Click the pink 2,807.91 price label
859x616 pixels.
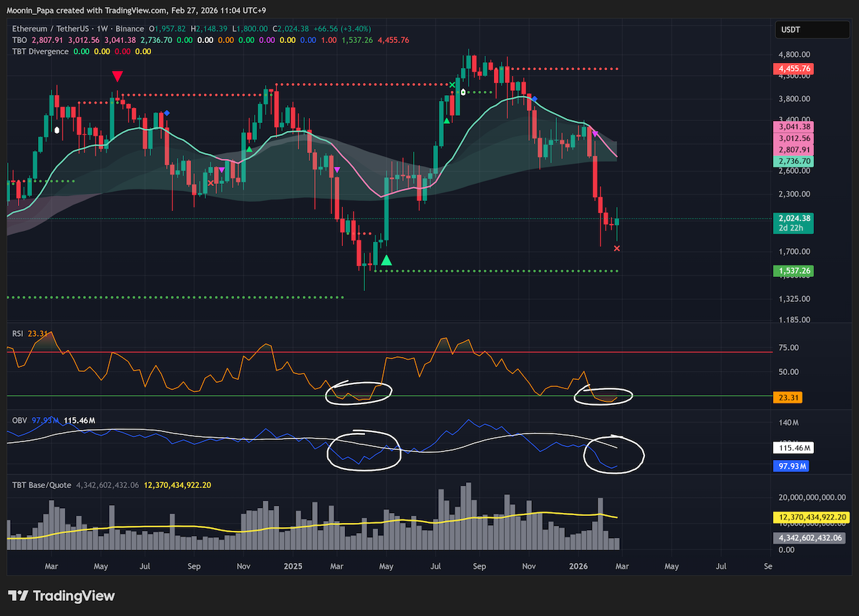792,150
